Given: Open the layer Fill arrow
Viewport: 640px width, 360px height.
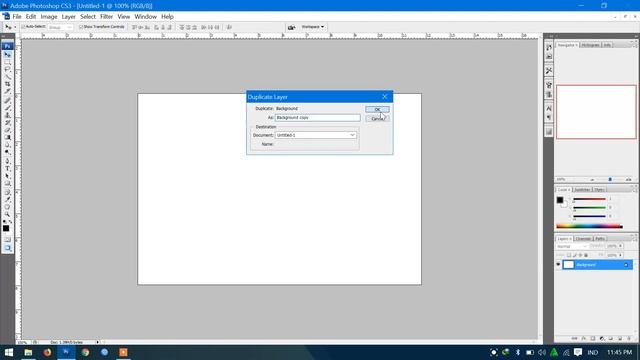Looking at the screenshot, I should pos(620,255).
